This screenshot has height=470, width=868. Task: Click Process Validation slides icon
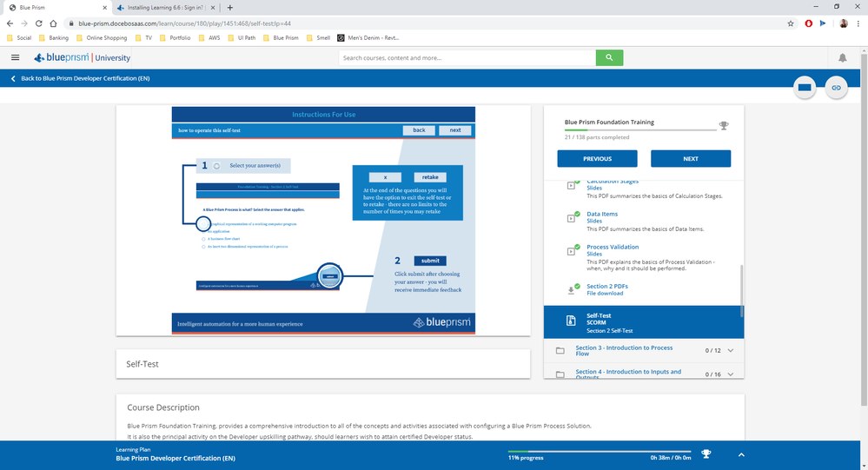pos(572,251)
